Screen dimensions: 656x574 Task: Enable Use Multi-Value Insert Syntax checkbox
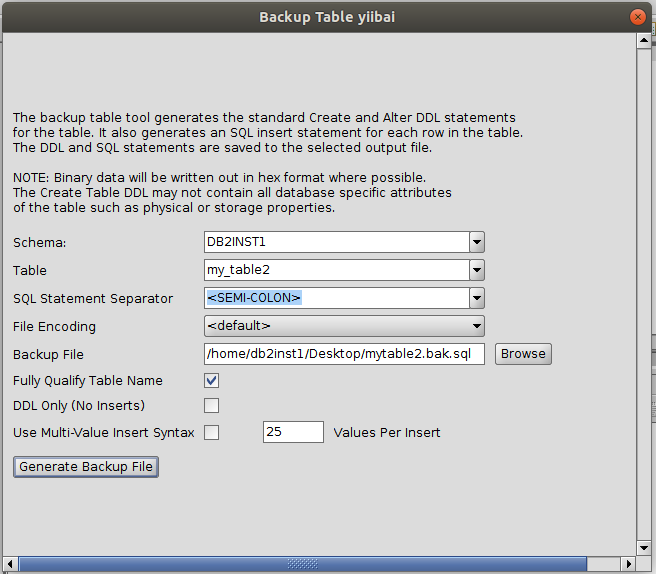click(x=211, y=432)
